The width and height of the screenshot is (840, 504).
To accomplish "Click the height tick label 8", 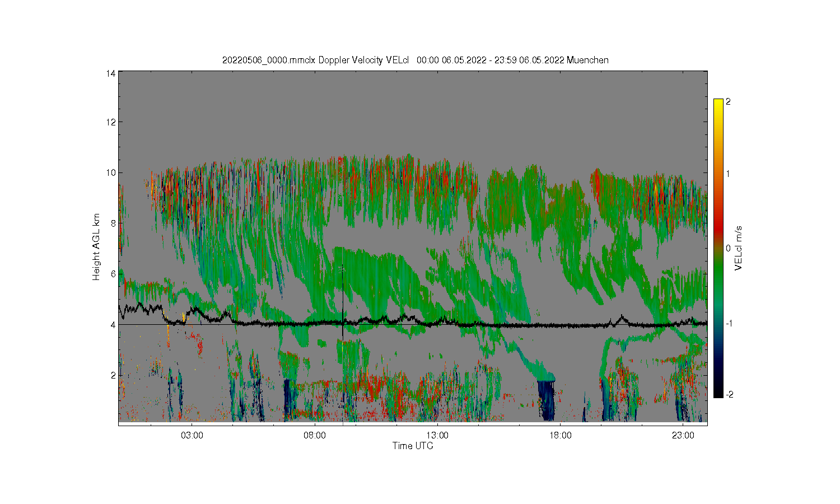I will point(113,223).
